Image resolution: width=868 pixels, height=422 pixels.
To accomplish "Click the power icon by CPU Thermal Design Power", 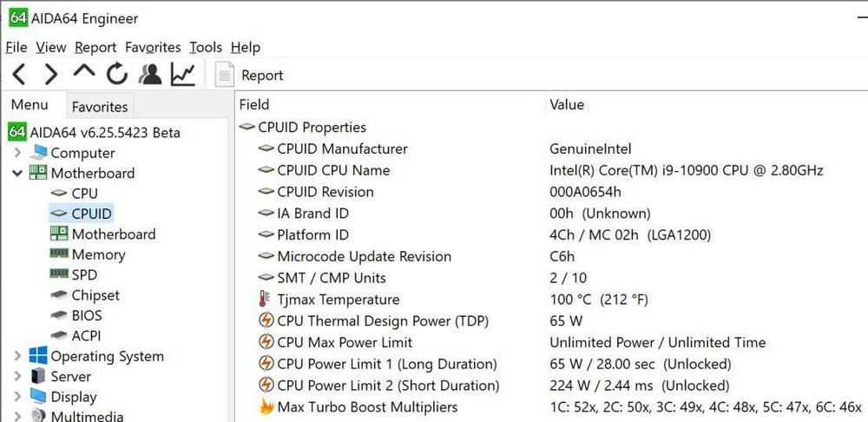I will point(266,320).
